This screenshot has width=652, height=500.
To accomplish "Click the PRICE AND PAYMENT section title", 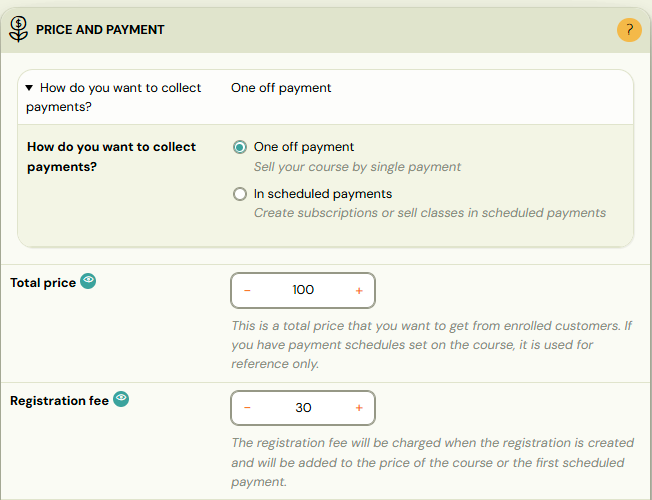I will (100, 30).
